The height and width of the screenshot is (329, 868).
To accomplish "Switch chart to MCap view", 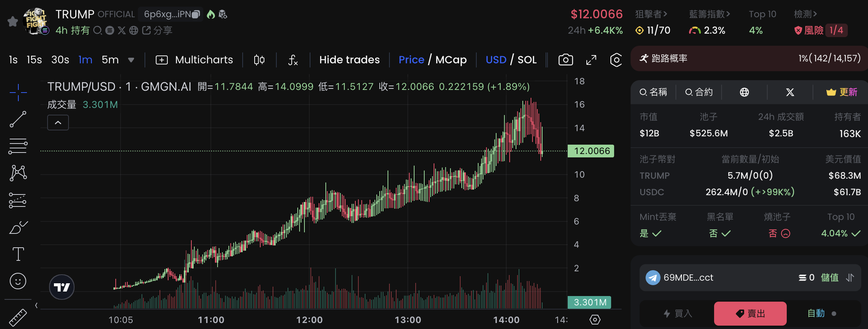I will (x=451, y=60).
